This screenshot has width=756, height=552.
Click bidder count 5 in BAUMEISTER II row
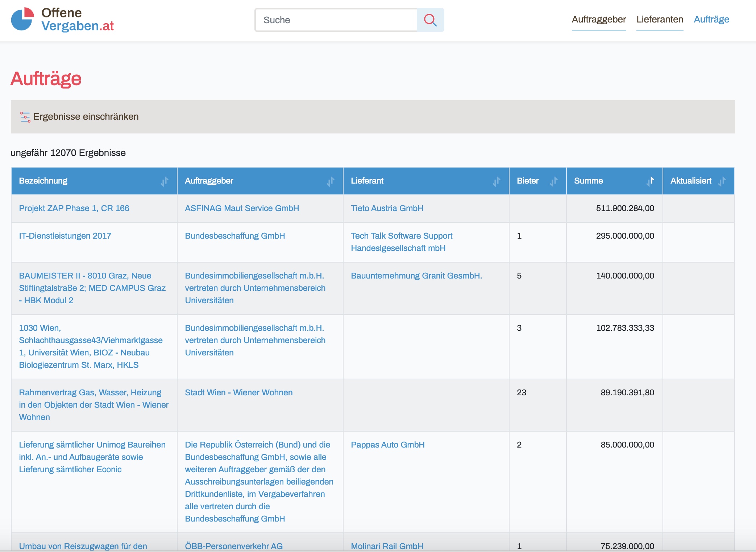click(x=519, y=276)
